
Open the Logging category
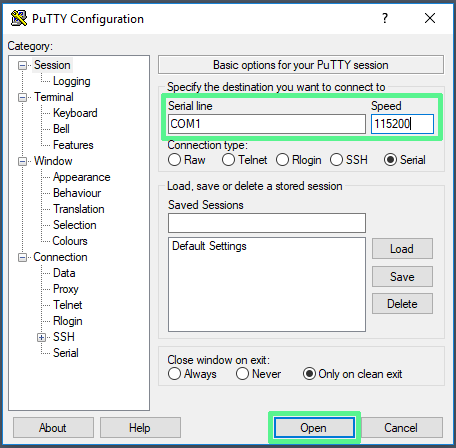(72, 81)
